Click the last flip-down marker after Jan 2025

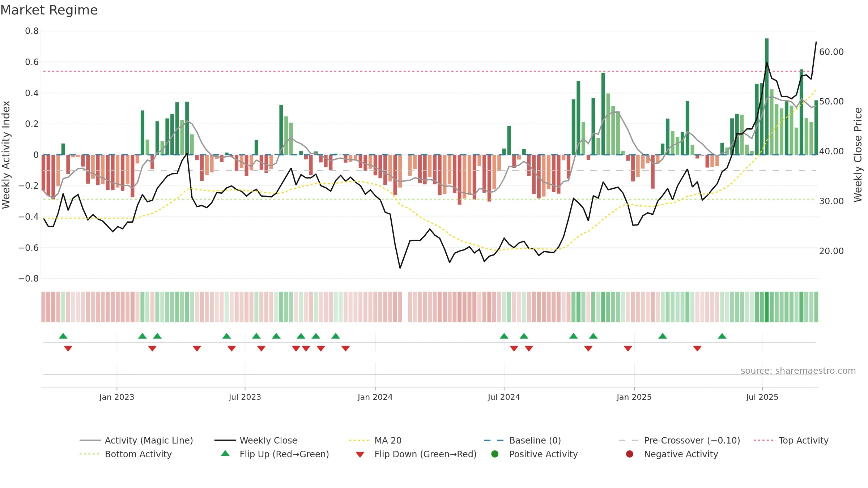pos(697,348)
